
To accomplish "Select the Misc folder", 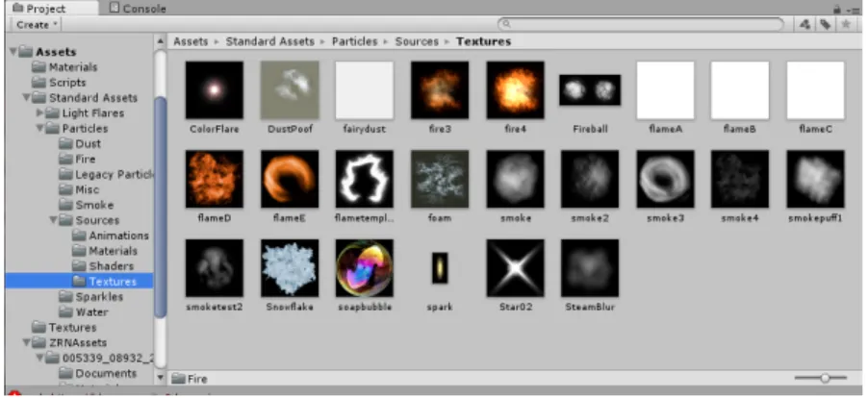I will pos(80,189).
